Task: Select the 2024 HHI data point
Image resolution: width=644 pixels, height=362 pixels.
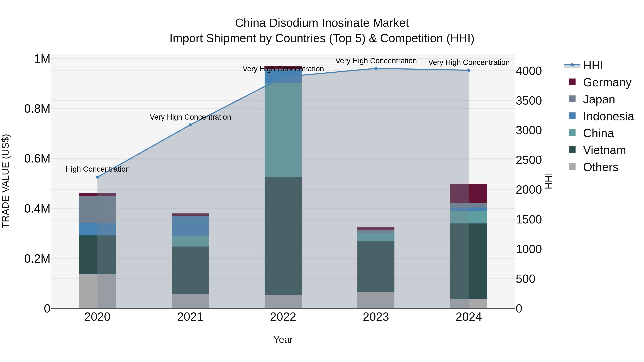Action: 469,70
